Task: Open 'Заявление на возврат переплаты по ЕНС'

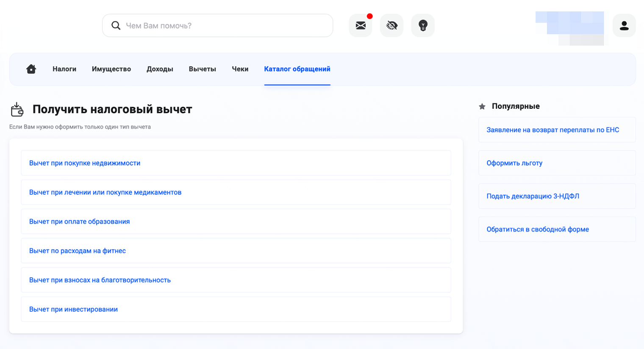Action: [557, 130]
